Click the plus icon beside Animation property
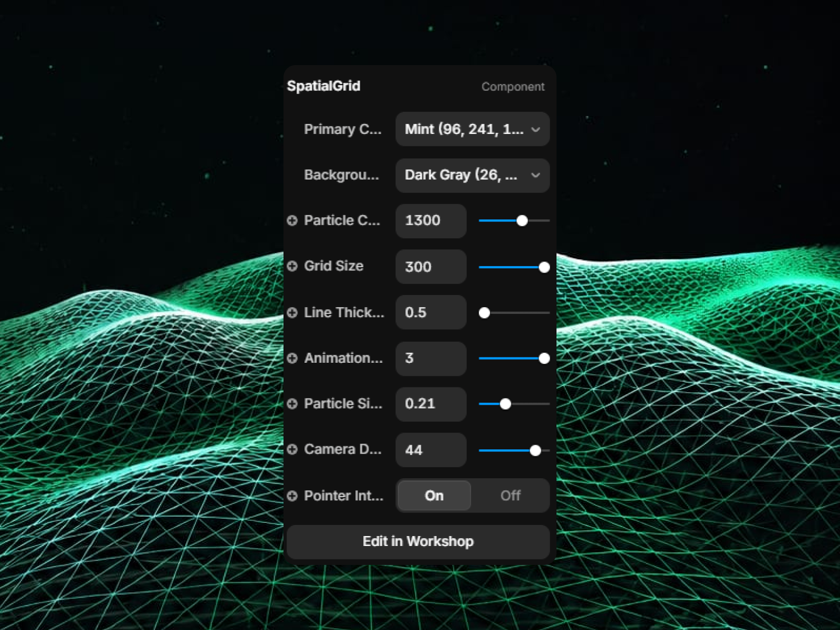 click(x=292, y=358)
